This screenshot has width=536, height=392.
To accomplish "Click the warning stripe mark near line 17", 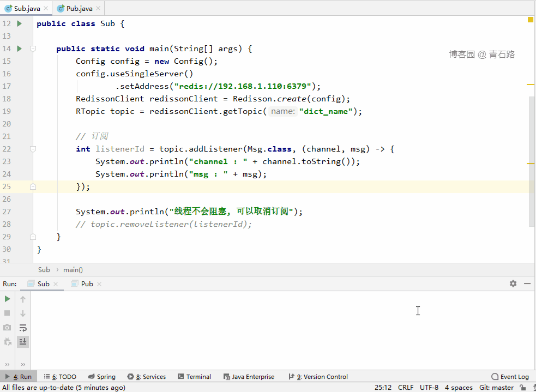I will pyautogui.click(x=530, y=84).
